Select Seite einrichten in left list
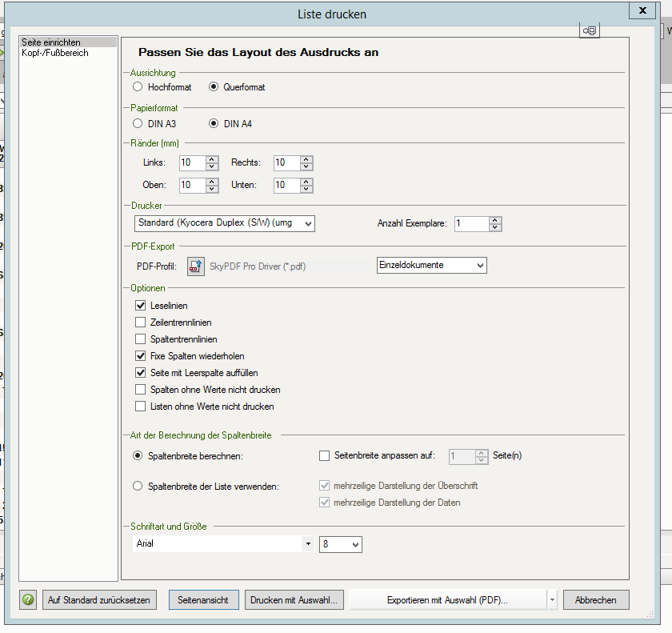672x633 pixels. click(x=68, y=42)
